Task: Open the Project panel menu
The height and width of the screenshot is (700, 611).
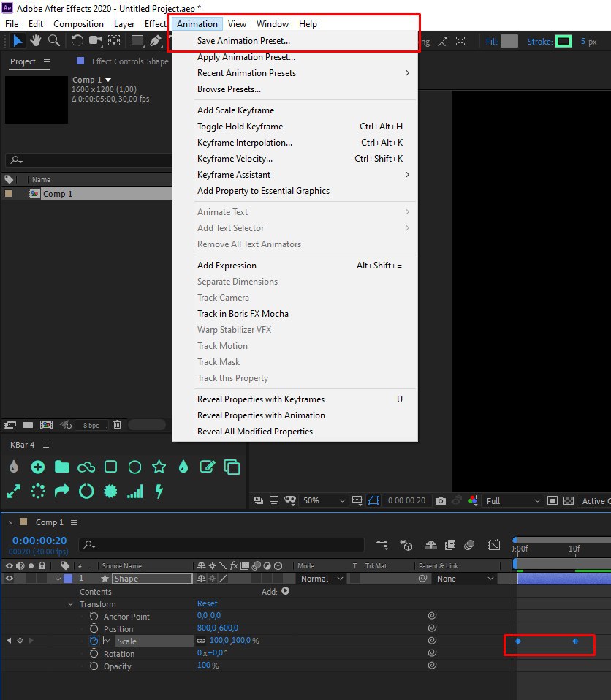Action: 47,61
